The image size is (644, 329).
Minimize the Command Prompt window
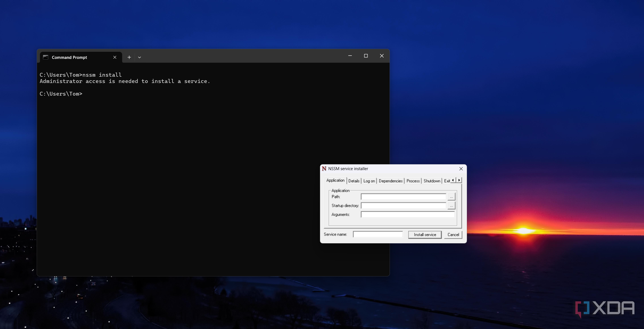[x=350, y=56]
